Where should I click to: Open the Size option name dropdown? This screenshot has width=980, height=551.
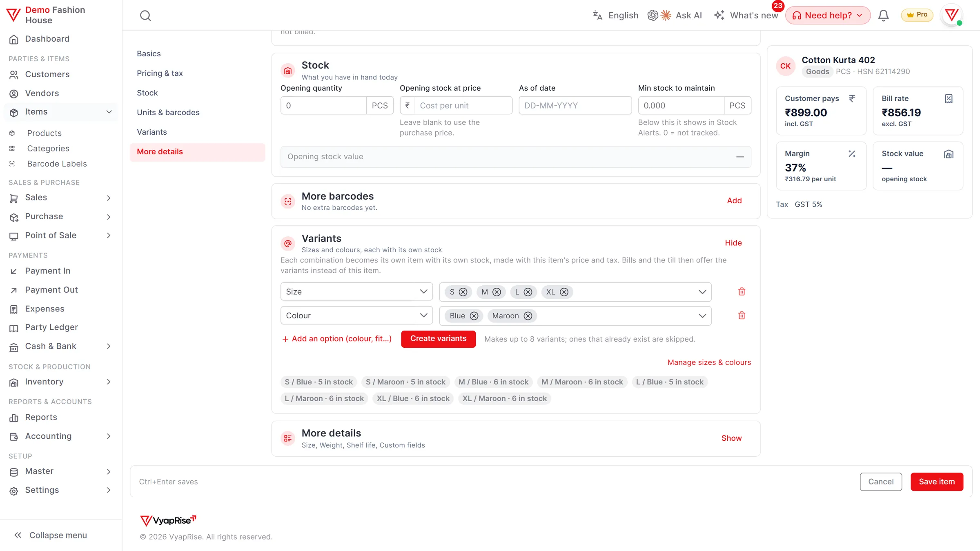click(356, 291)
